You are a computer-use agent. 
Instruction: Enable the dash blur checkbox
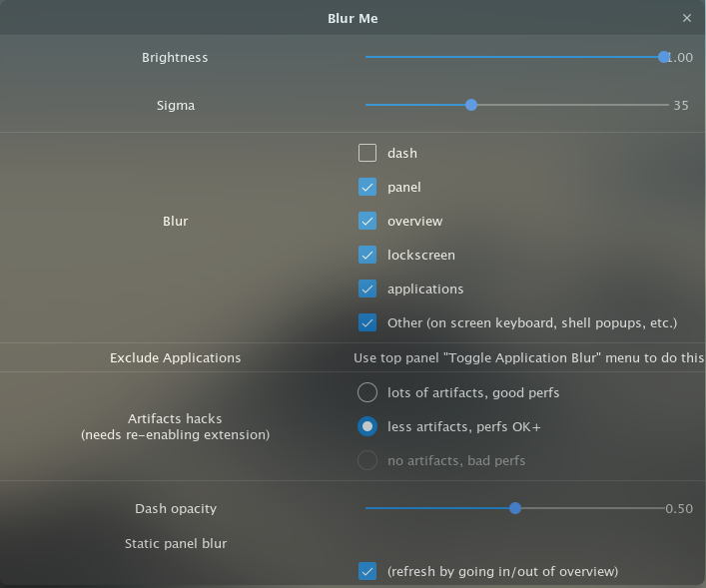[367, 153]
